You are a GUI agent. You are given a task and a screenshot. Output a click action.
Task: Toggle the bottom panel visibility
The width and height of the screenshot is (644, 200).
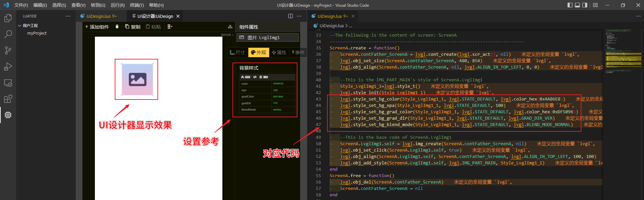(577, 5)
